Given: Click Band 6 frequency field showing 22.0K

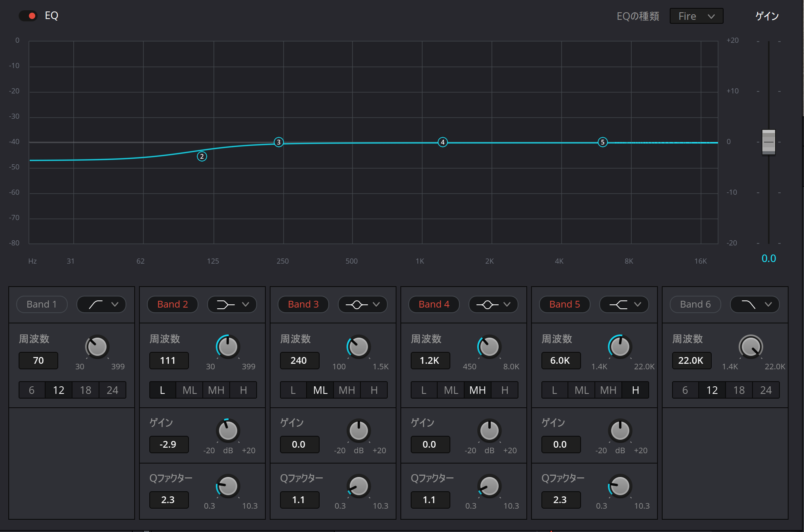Looking at the screenshot, I should tap(692, 361).
